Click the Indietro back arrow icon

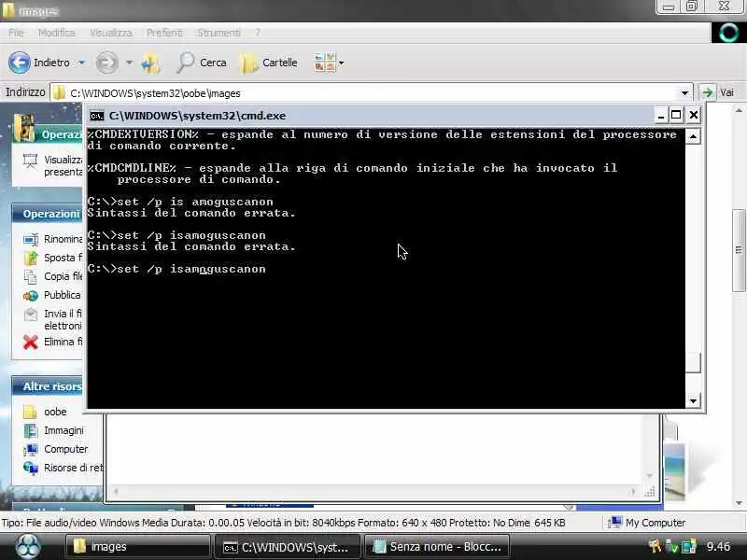(x=20, y=63)
